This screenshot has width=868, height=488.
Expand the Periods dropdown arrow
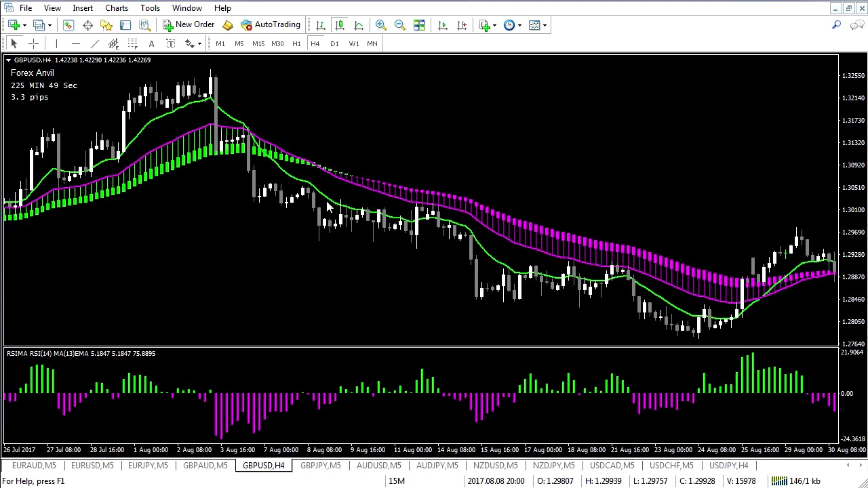[x=519, y=25]
